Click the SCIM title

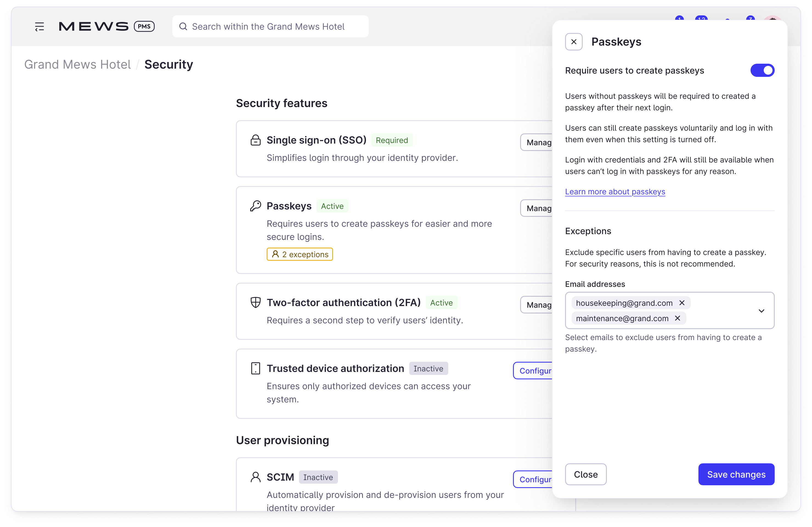click(x=280, y=477)
